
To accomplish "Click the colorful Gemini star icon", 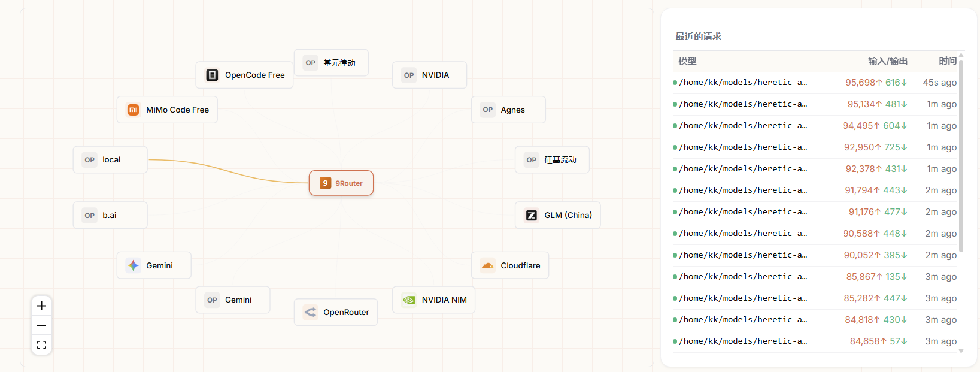I will coord(133,265).
